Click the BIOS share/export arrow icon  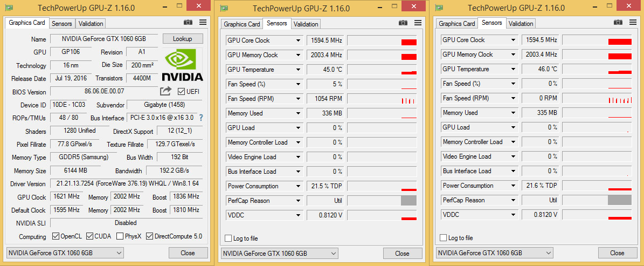[165, 91]
